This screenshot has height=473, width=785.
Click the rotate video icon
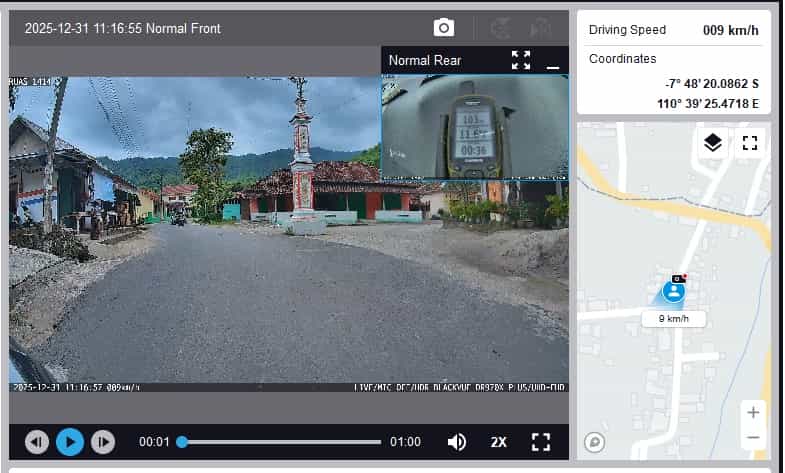click(504, 28)
